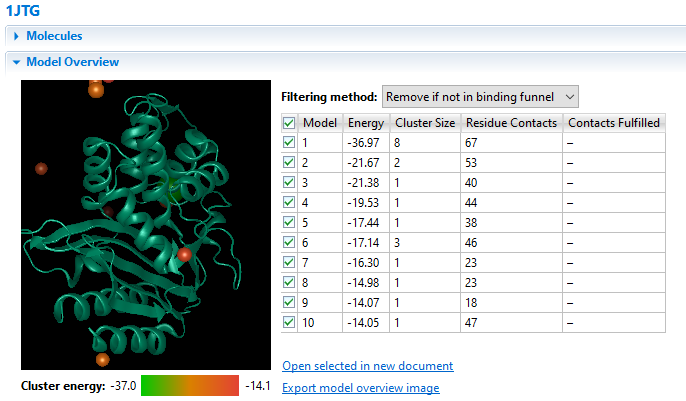Viewport: 686px width, 401px height.
Task: Open the Filtering method dropdown
Action: point(480,97)
